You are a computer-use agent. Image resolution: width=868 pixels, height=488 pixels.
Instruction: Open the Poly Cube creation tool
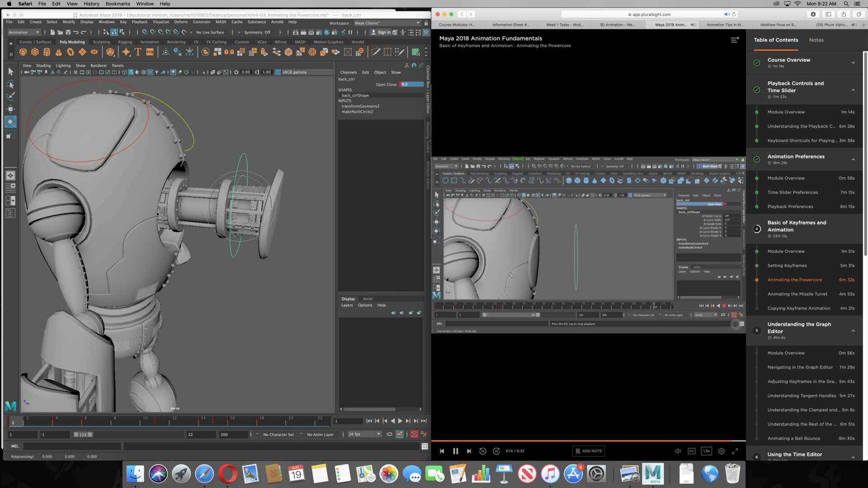[35, 52]
